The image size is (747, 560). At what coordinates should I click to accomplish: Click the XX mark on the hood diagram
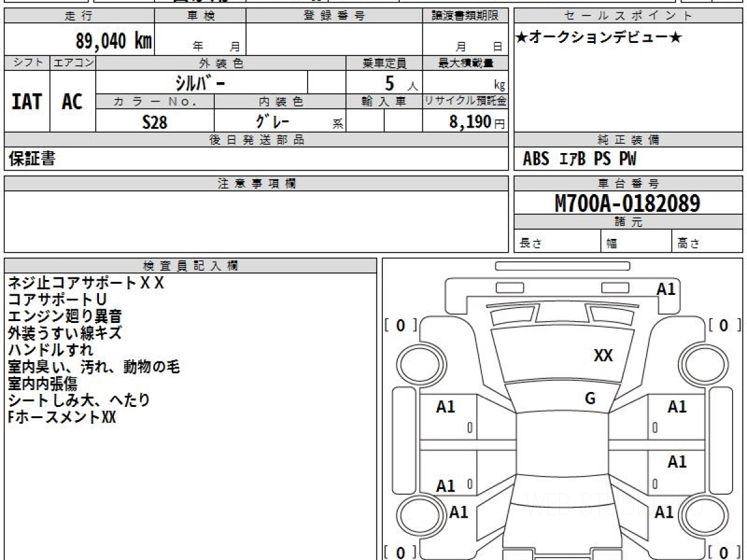(603, 355)
